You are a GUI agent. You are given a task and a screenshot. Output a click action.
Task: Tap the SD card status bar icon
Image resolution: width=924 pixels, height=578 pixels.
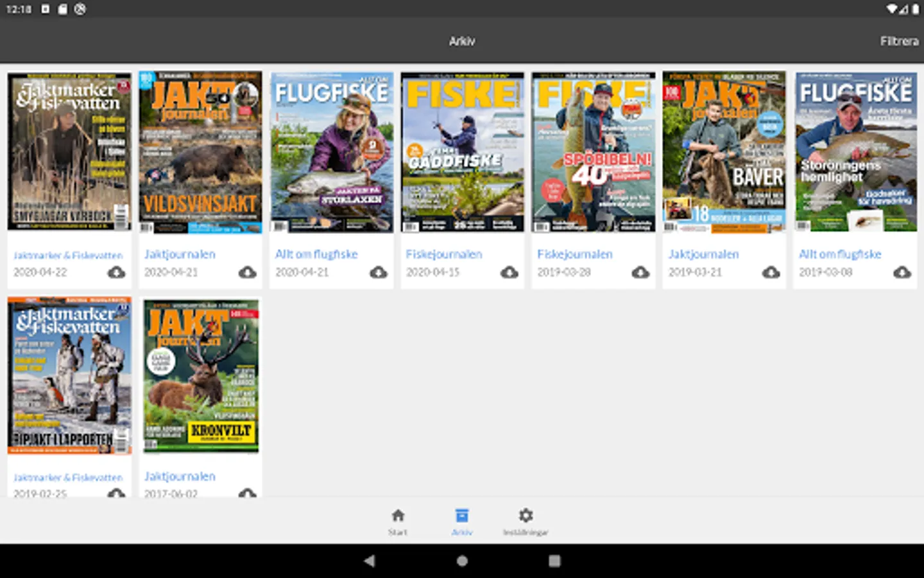[62, 9]
